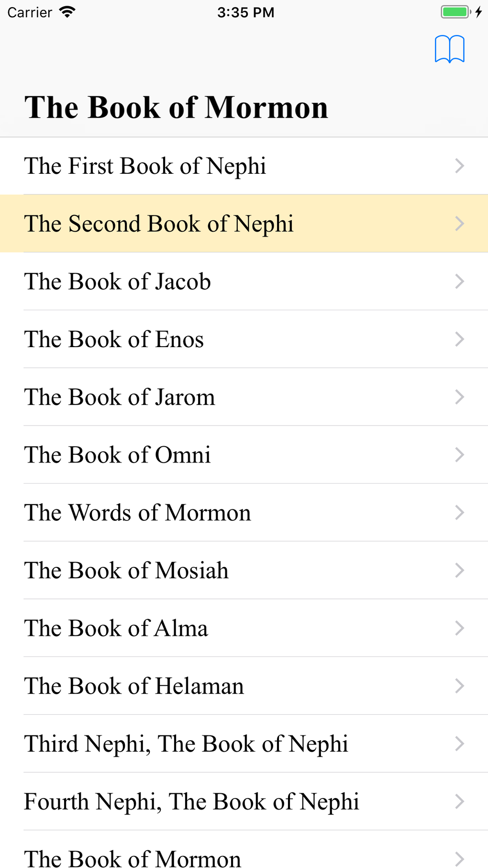Tap the chevron on First Book of Nephi
Viewport: 488px width, 868px height.
(x=459, y=166)
